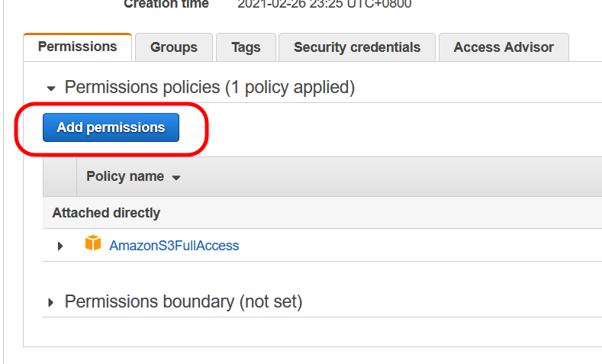Click the Policy name column header

pyautogui.click(x=125, y=176)
